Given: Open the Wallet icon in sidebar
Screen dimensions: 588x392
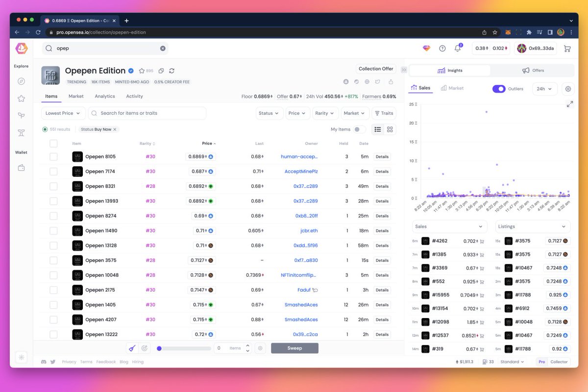Looking at the screenshot, I should [x=21, y=167].
